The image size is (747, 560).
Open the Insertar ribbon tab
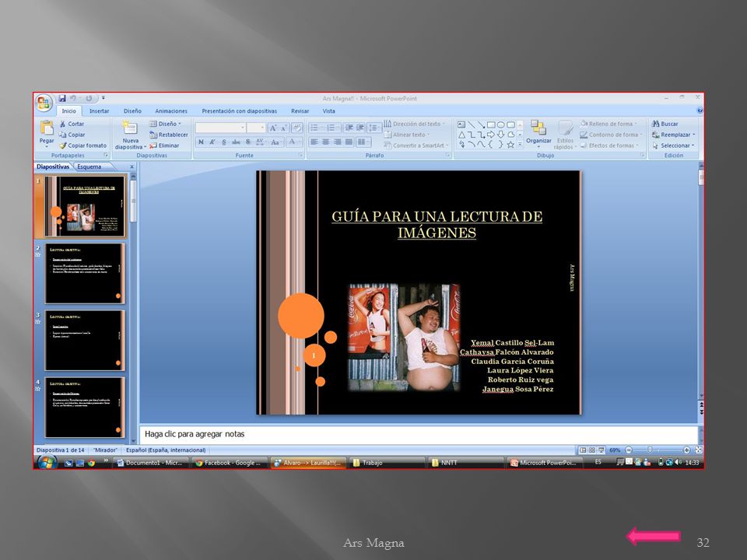pos(99,111)
